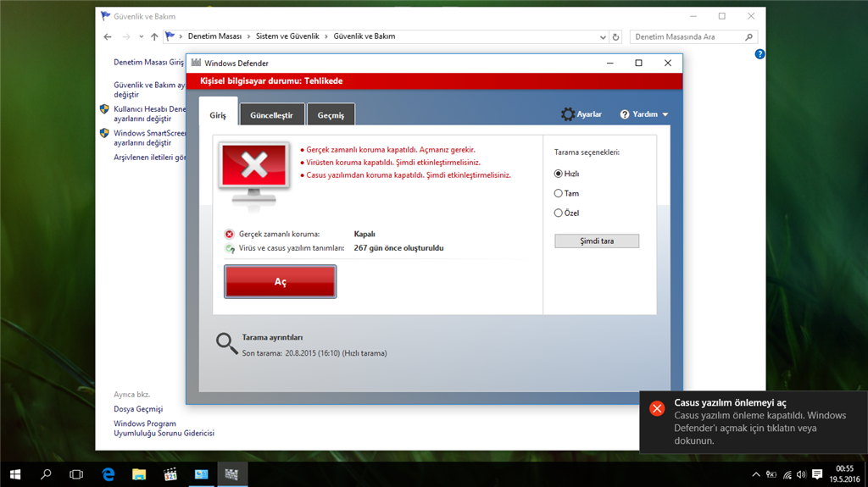
Task: Open the network Wi-Fi tray icon
Action: [787, 475]
